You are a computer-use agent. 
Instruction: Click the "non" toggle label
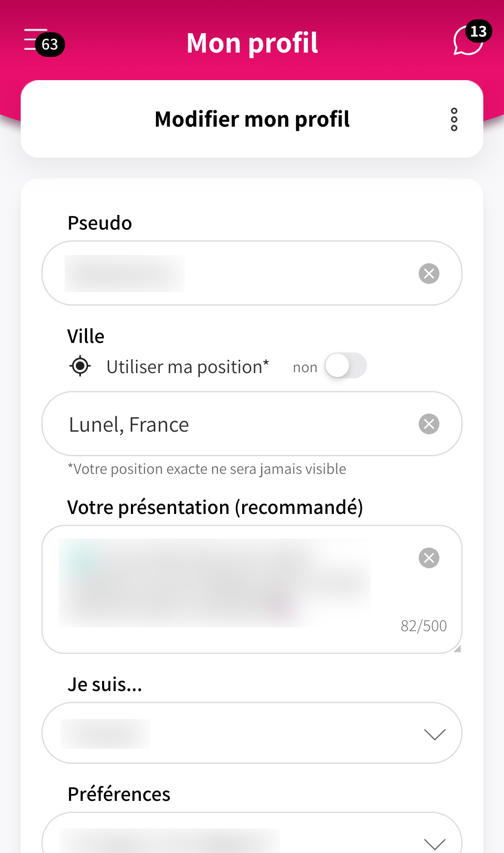click(305, 367)
